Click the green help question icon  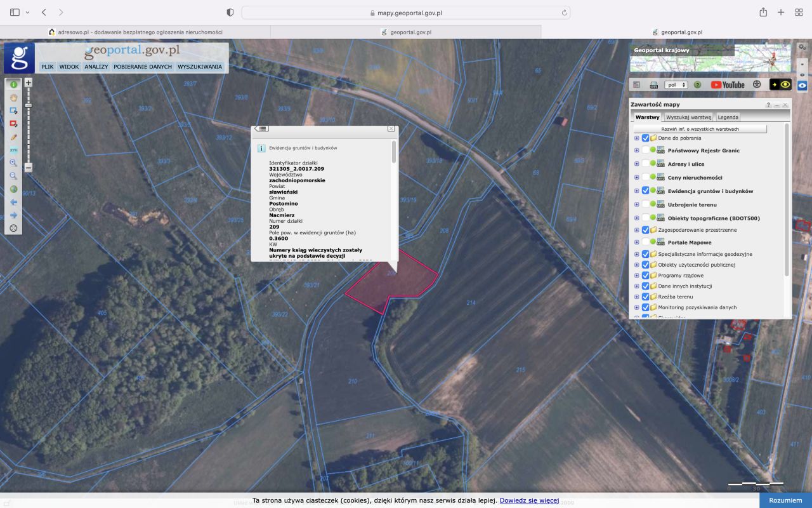tap(697, 84)
